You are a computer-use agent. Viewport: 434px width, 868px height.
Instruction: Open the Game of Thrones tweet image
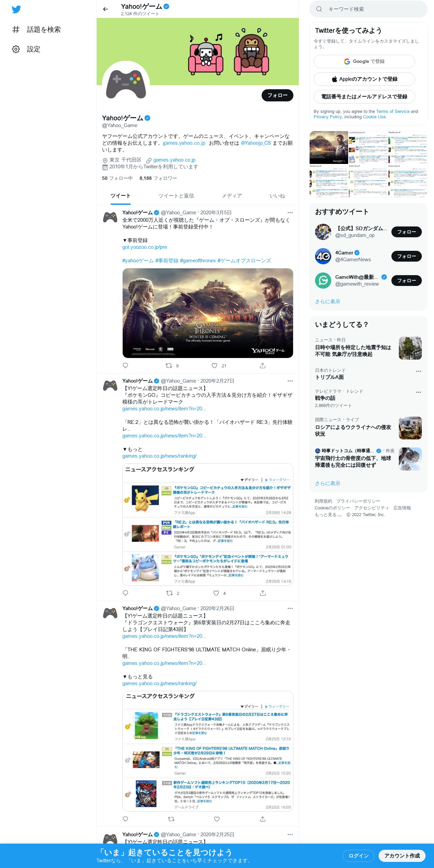pyautogui.click(x=208, y=313)
